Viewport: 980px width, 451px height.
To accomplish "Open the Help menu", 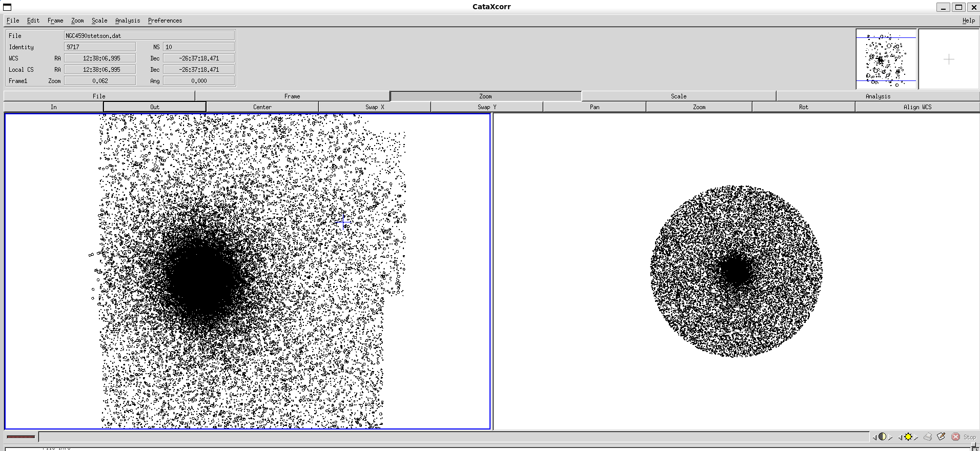I will click(x=968, y=20).
